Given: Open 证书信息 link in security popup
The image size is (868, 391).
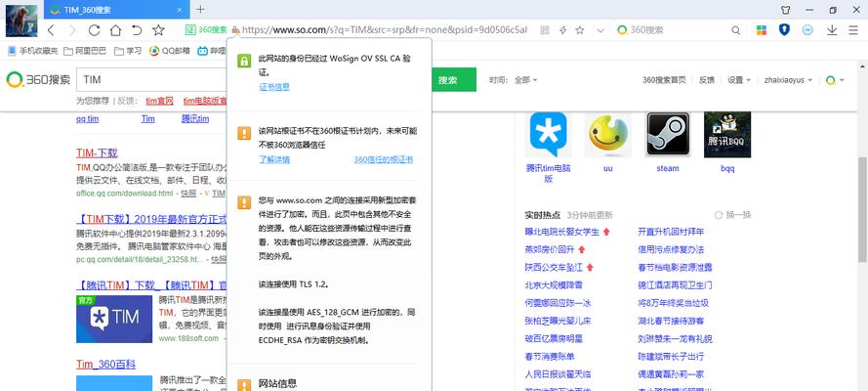Looking at the screenshot, I should [274, 87].
